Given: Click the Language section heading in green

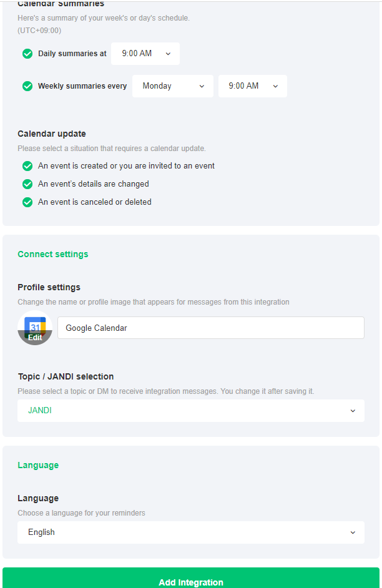Looking at the screenshot, I should coord(38,465).
